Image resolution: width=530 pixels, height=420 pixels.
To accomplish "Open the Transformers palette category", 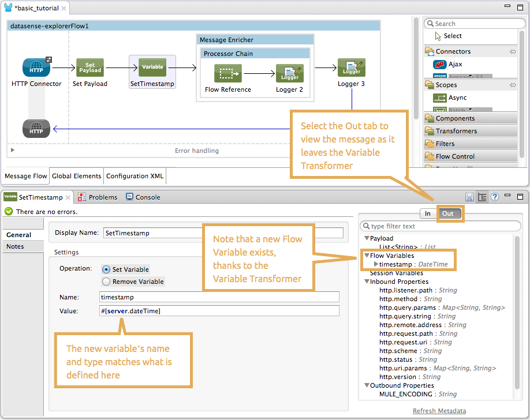I will [x=456, y=131].
